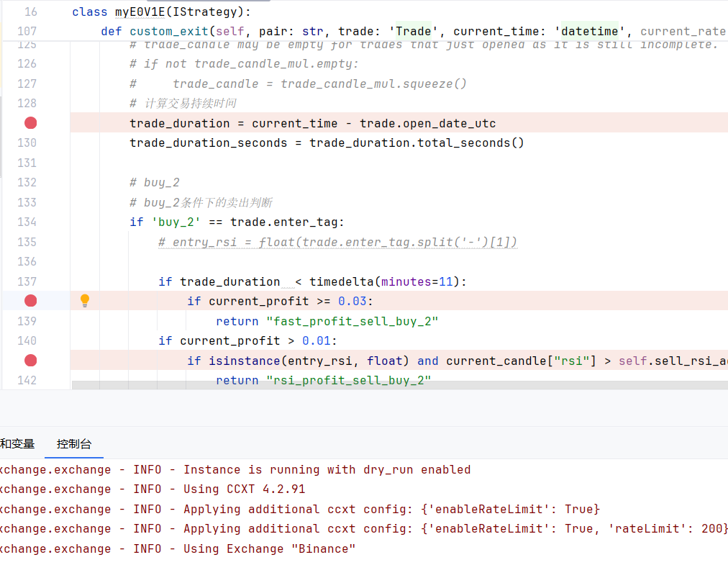The image size is (728, 565).
Task: Click the line 130 gutter number
Action: (27, 143)
